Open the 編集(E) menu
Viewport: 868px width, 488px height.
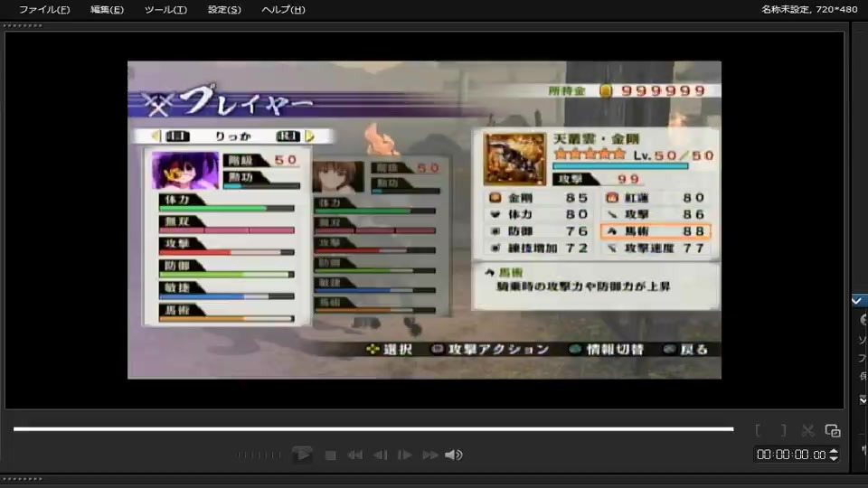(107, 9)
